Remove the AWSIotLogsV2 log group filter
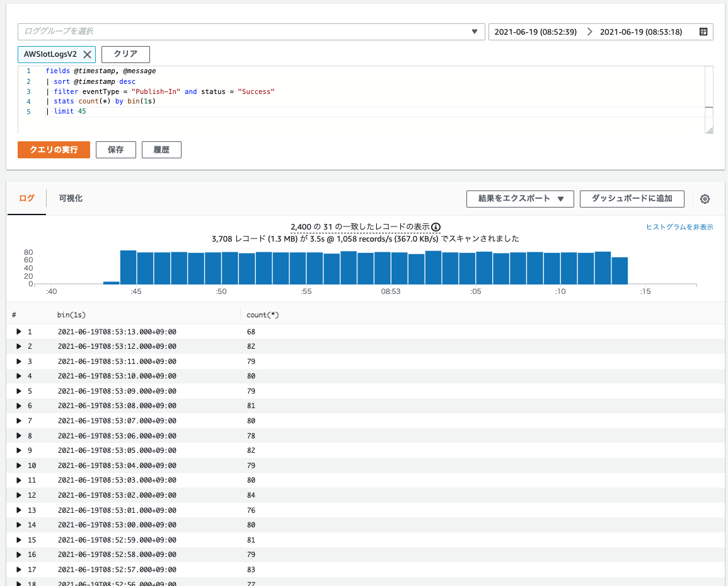 click(87, 54)
